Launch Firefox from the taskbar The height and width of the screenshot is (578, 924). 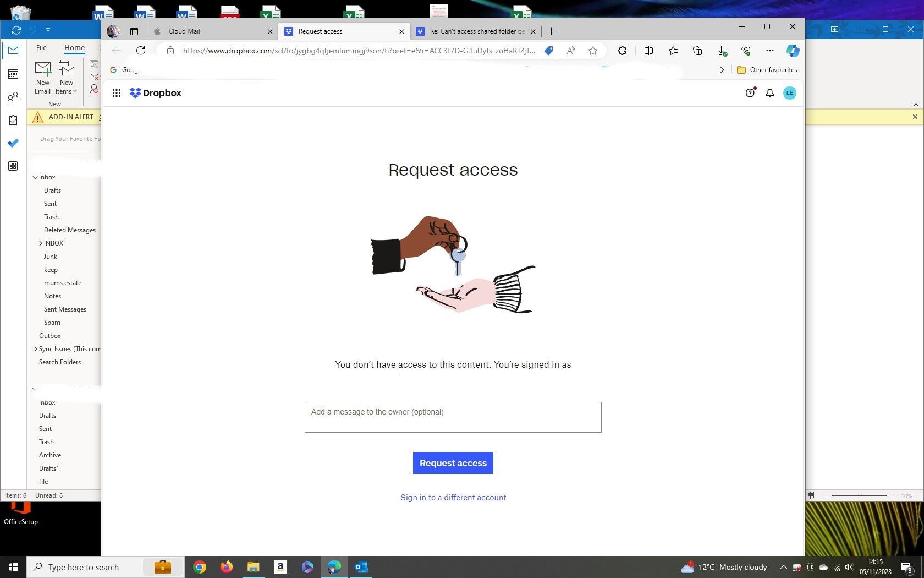tap(226, 567)
